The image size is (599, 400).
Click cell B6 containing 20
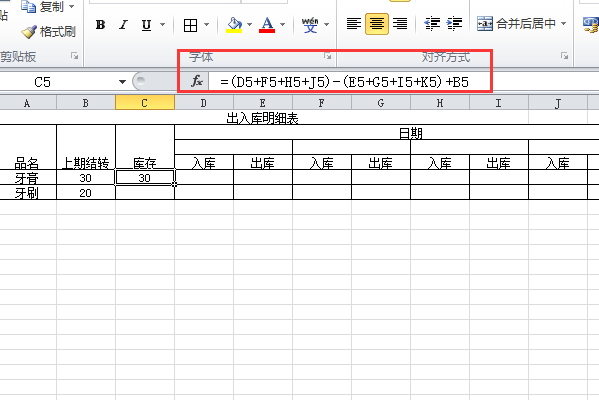coord(86,193)
